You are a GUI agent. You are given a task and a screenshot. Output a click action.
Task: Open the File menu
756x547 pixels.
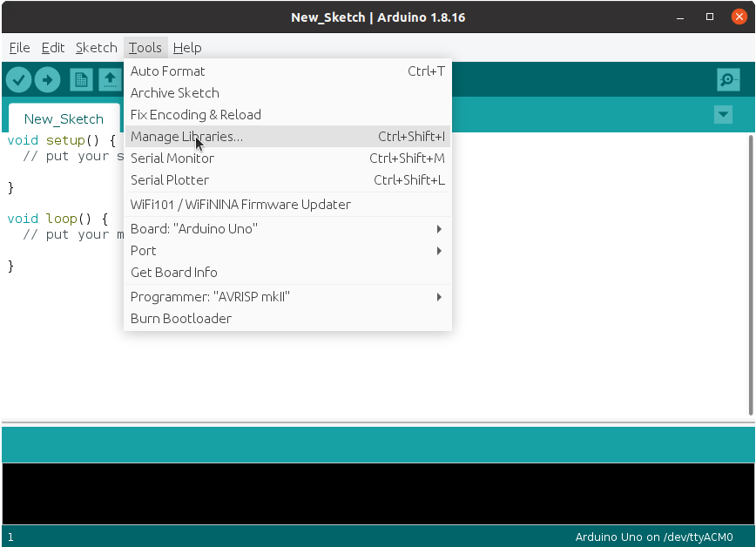pyautogui.click(x=20, y=48)
